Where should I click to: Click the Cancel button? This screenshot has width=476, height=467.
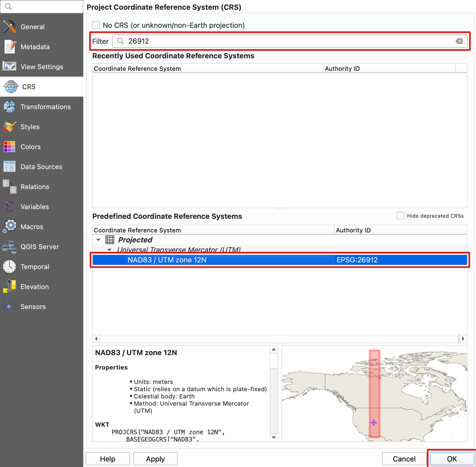click(404, 459)
